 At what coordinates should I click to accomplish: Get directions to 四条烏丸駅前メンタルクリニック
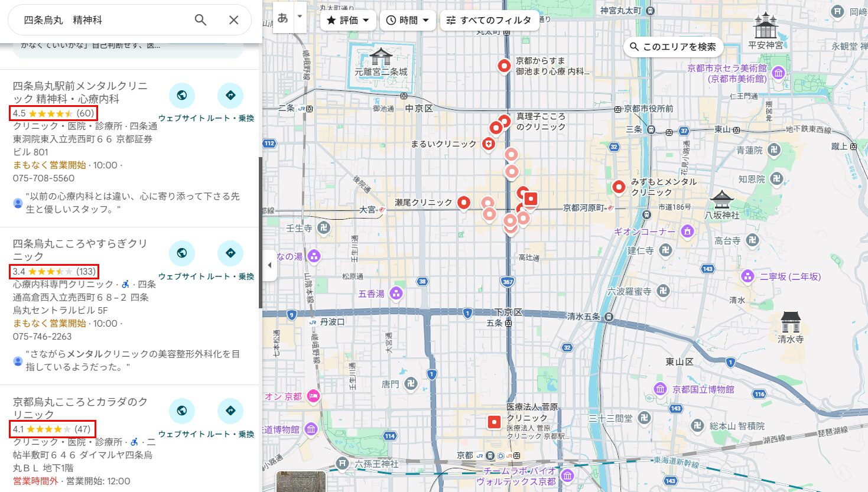[x=230, y=96]
